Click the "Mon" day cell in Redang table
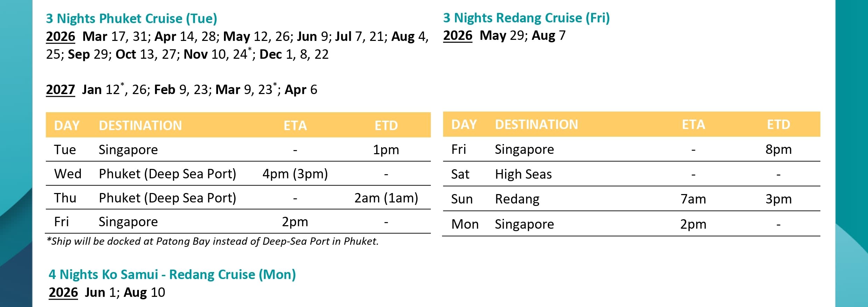 click(x=465, y=224)
